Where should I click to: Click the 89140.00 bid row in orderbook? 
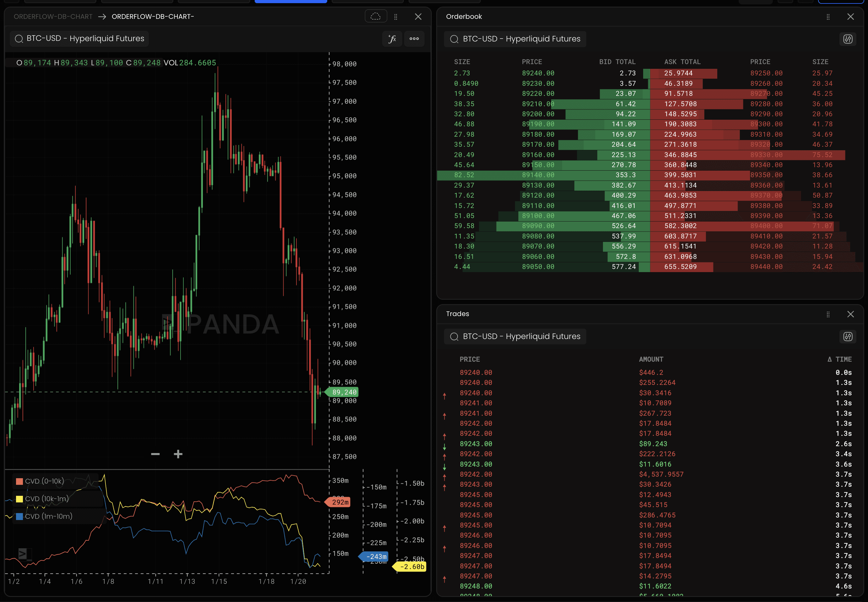click(x=538, y=175)
